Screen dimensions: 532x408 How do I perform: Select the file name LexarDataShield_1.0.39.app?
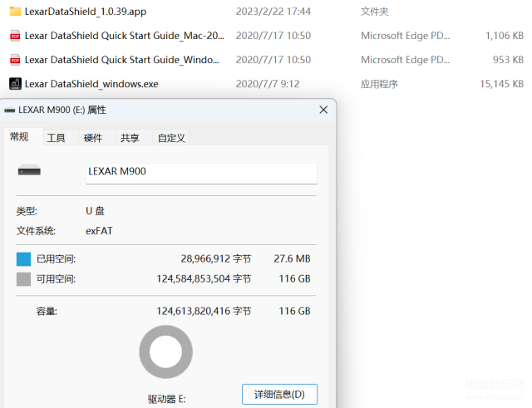tap(86, 12)
